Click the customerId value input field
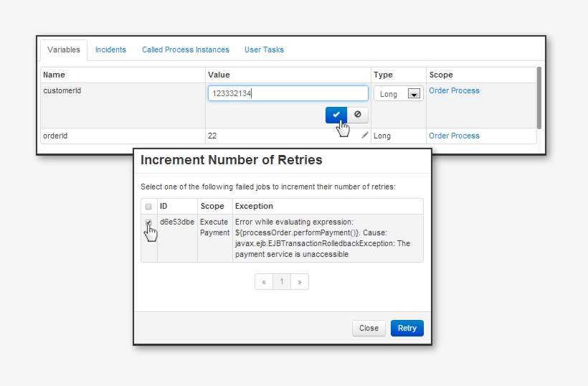 (x=288, y=93)
